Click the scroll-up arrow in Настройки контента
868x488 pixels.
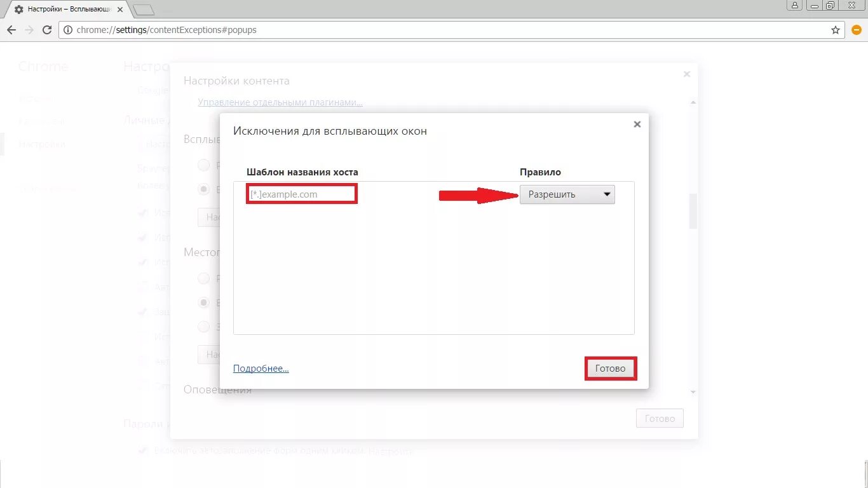pos(693,102)
